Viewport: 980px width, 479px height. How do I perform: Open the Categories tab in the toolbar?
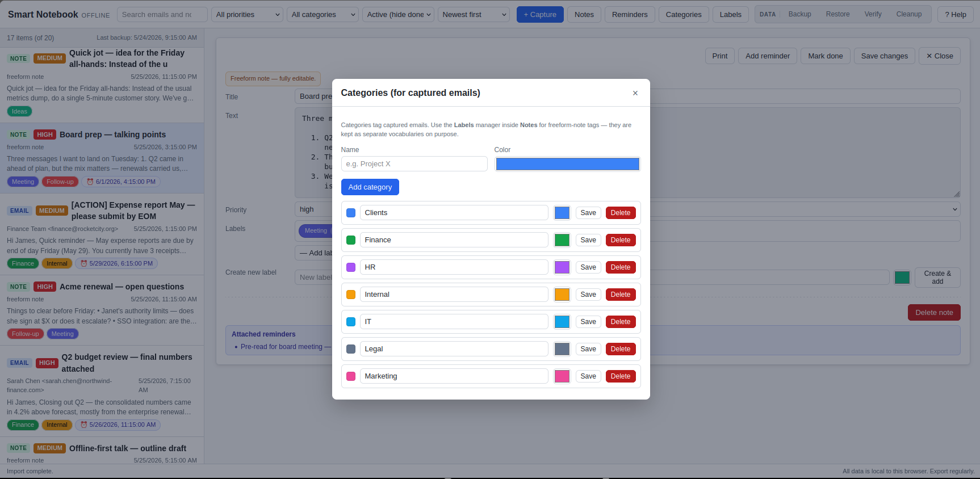coord(684,15)
